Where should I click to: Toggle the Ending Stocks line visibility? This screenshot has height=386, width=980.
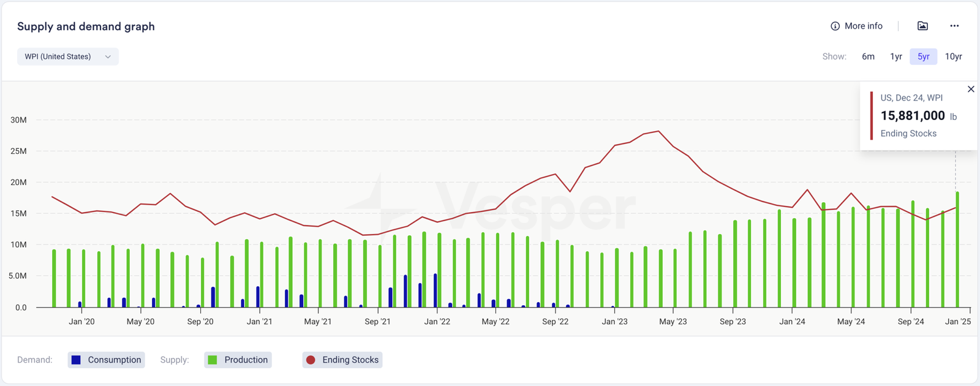pyautogui.click(x=350, y=360)
